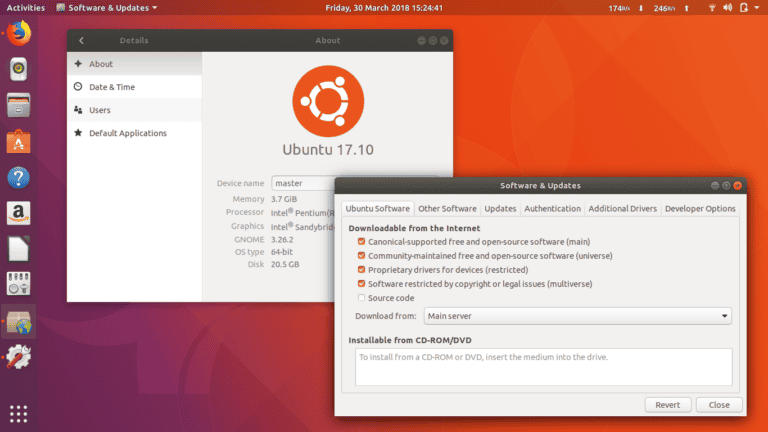Open the Files manager dock icon
Image resolution: width=768 pixels, height=432 pixels.
click(x=19, y=105)
